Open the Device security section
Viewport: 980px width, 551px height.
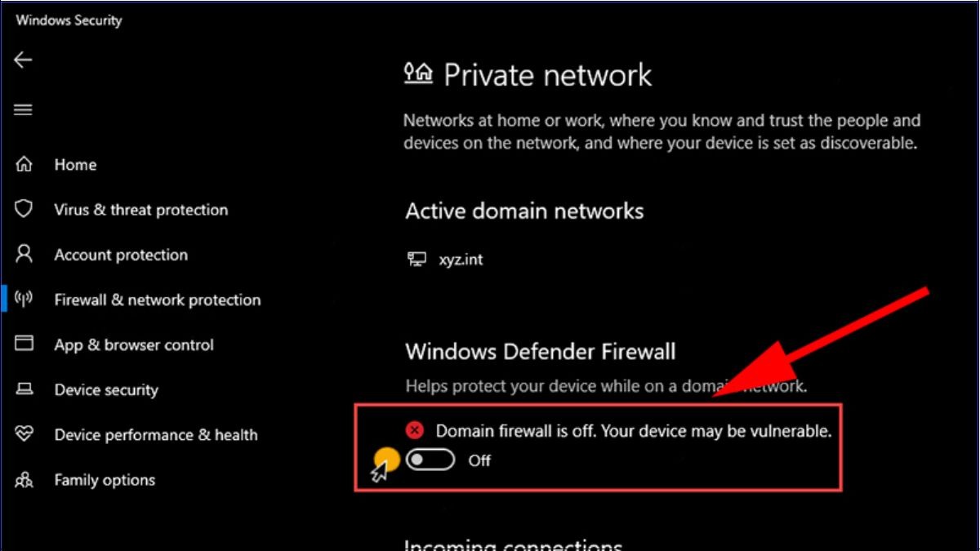click(106, 390)
